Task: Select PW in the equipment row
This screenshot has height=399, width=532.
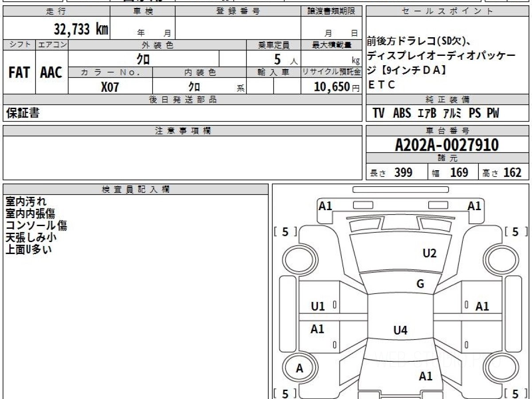Action: click(493, 113)
